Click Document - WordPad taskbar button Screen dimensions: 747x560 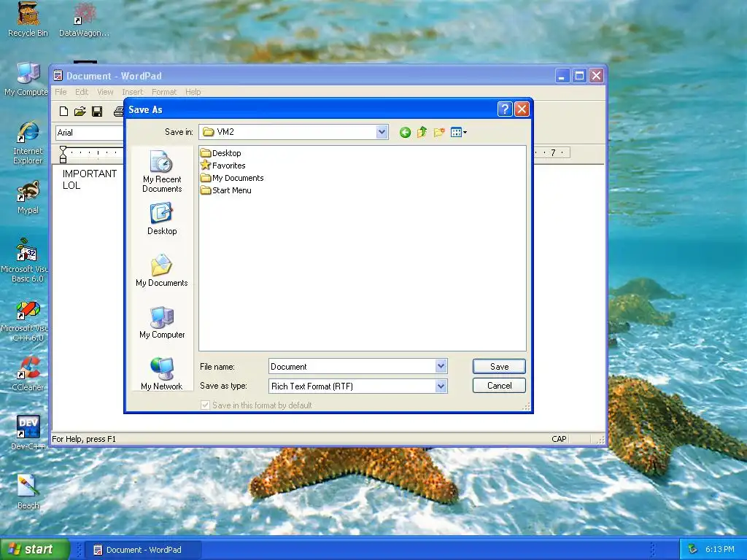coord(143,550)
